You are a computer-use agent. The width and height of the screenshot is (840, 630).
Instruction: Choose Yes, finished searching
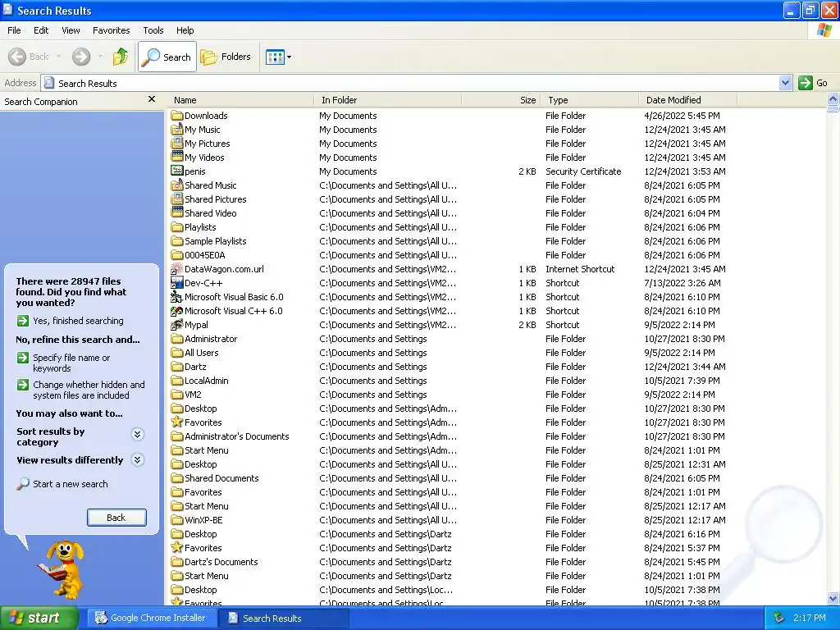coord(71,321)
